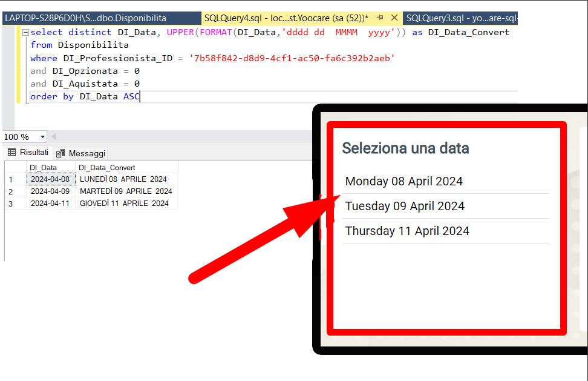Place cursor after ASC in query editor
Screen dimensions: 588x381
(140, 96)
